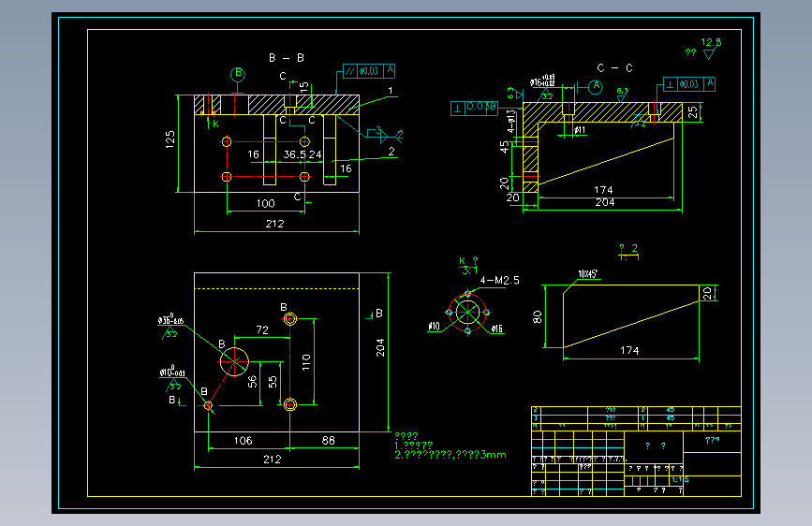Click part balloon number 2 leader label

click(x=391, y=152)
